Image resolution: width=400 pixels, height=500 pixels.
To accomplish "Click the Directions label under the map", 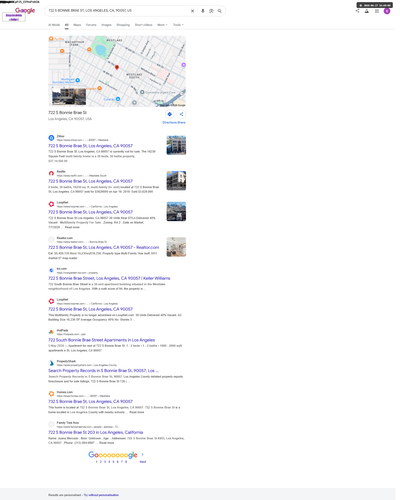I will pos(169,122).
